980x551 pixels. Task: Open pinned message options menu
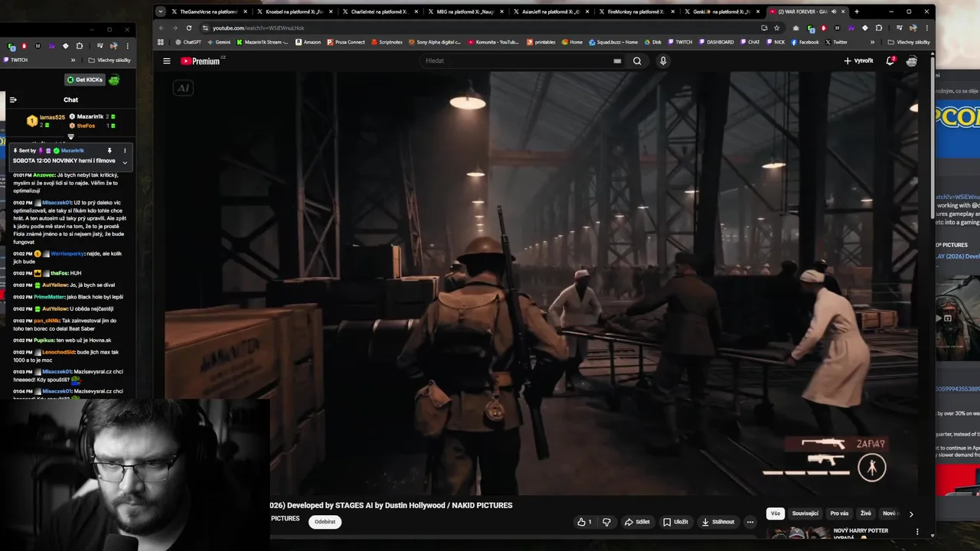(125, 151)
